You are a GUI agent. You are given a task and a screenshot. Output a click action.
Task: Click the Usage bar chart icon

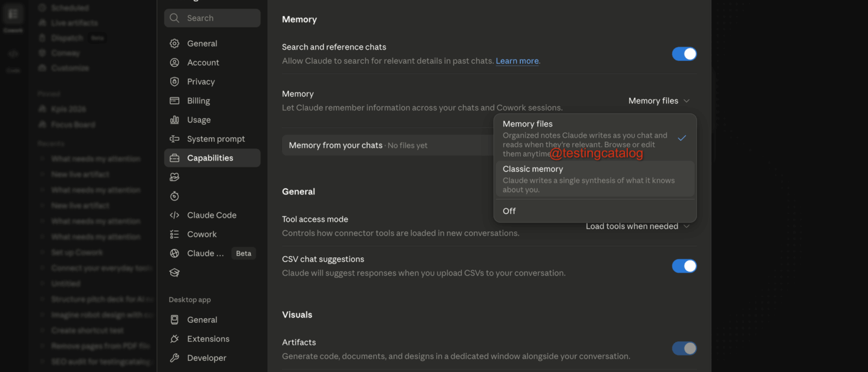point(175,120)
